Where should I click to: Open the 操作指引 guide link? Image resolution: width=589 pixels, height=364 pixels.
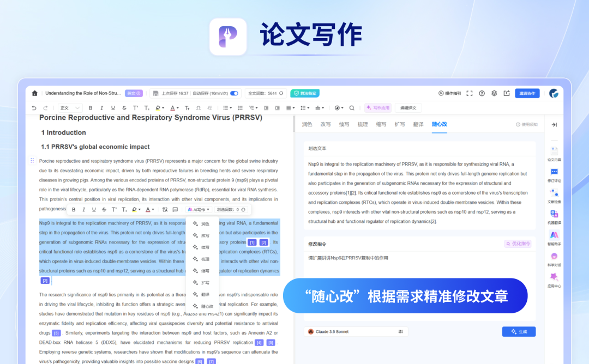(x=449, y=93)
